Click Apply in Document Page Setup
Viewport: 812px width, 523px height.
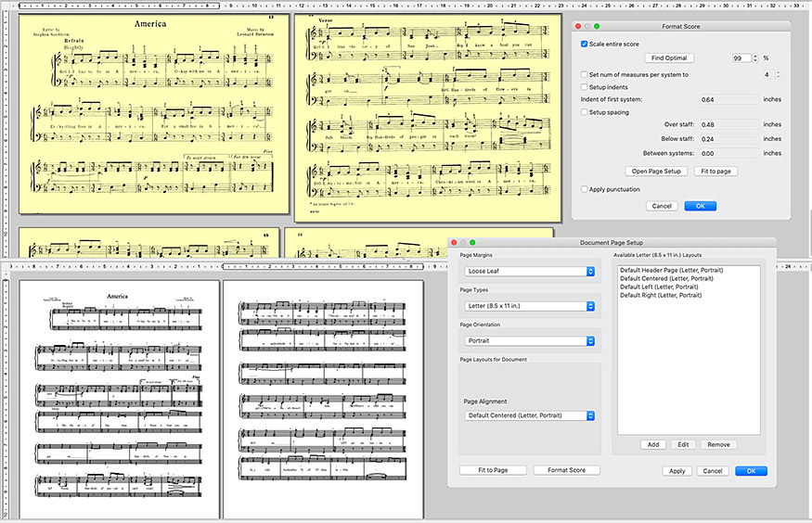pos(677,471)
